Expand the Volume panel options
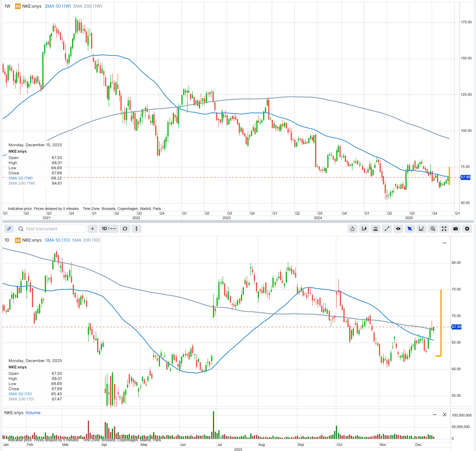Image resolution: width=476 pixels, height=451 pixels. pos(434,414)
